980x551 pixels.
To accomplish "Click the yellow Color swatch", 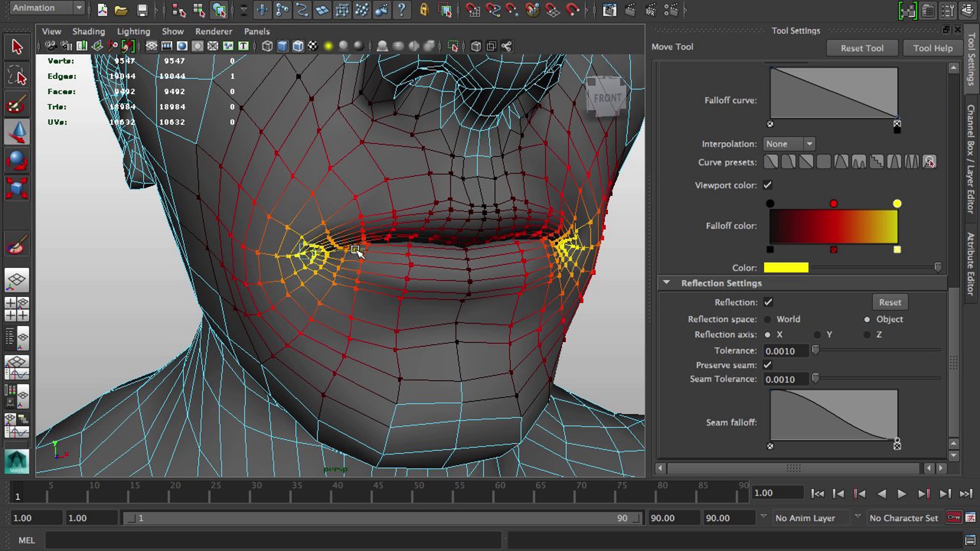I will [x=786, y=267].
